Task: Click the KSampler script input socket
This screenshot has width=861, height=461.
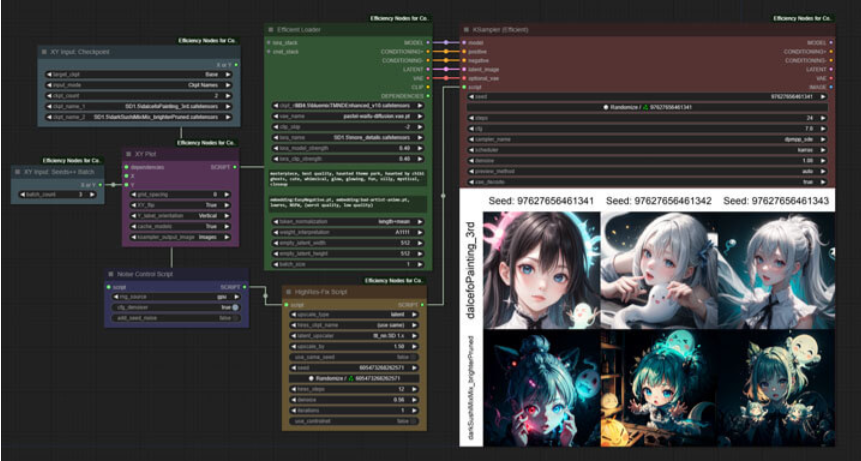Action: click(464, 87)
